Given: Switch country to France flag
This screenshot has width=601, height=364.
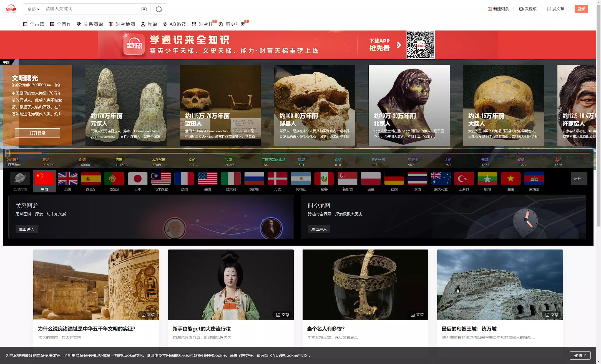Looking at the screenshot, I should point(184,179).
